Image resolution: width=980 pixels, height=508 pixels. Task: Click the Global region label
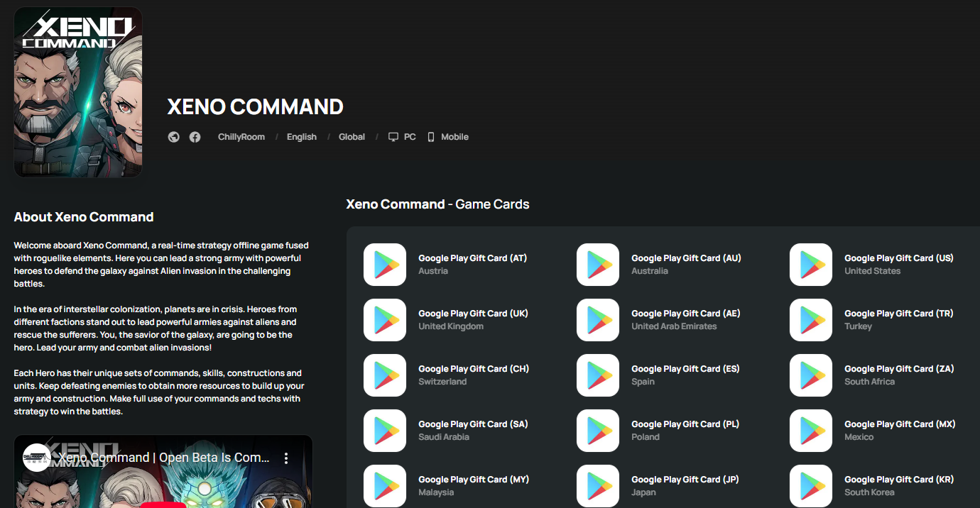tap(352, 137)
